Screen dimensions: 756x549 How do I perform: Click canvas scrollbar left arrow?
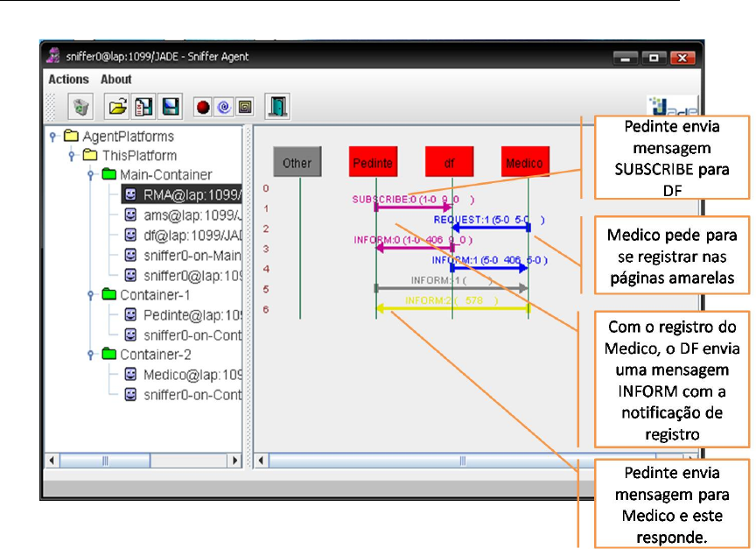(262, 461)
